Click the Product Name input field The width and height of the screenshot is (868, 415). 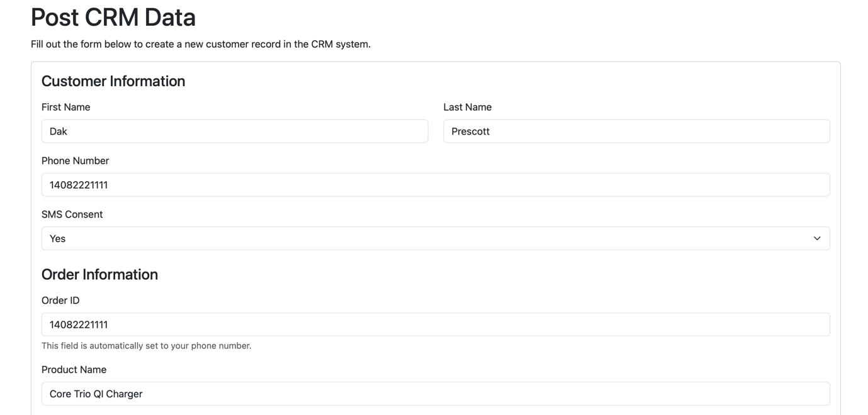coord(434,394)
